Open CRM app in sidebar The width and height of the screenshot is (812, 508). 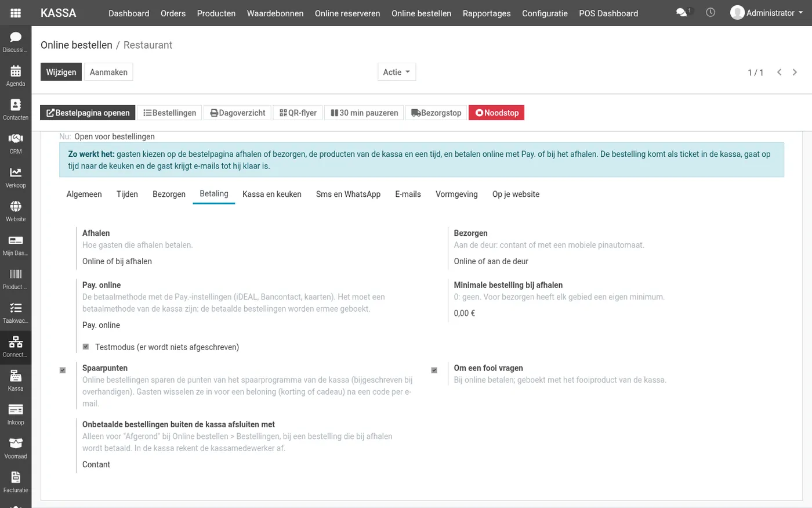point(16,143)
